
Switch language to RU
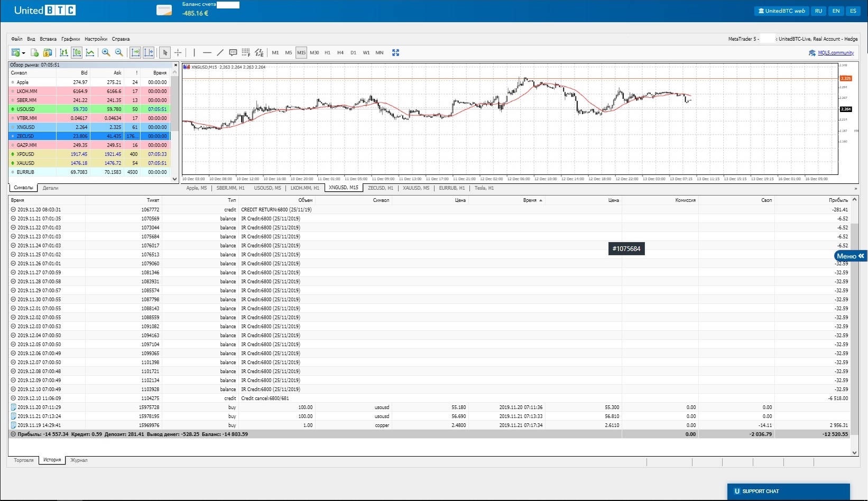coord(818,11)
